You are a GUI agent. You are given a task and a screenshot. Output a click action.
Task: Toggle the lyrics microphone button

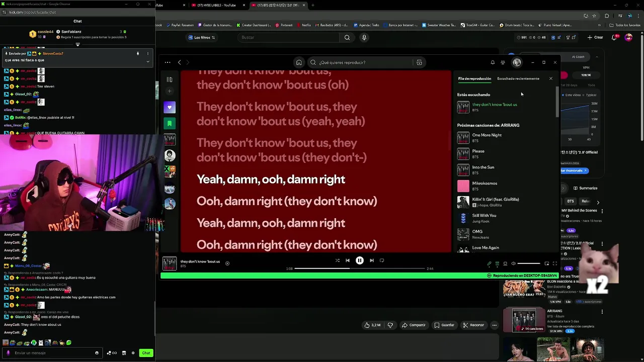[489, 263]
